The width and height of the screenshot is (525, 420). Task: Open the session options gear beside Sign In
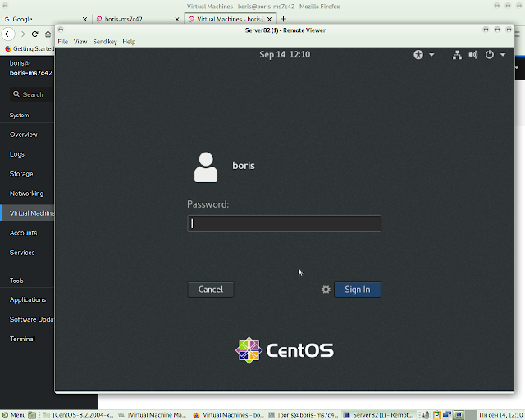326,290
